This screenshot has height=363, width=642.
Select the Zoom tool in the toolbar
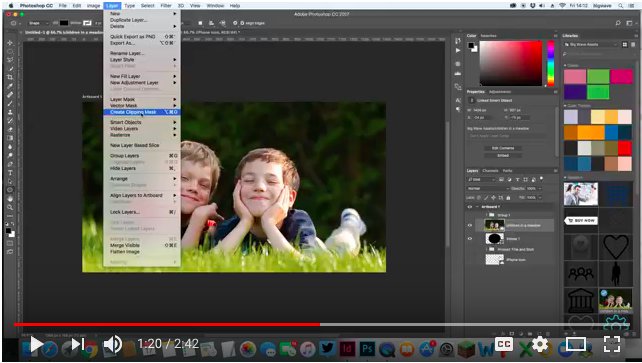click(x=10, y=207)
